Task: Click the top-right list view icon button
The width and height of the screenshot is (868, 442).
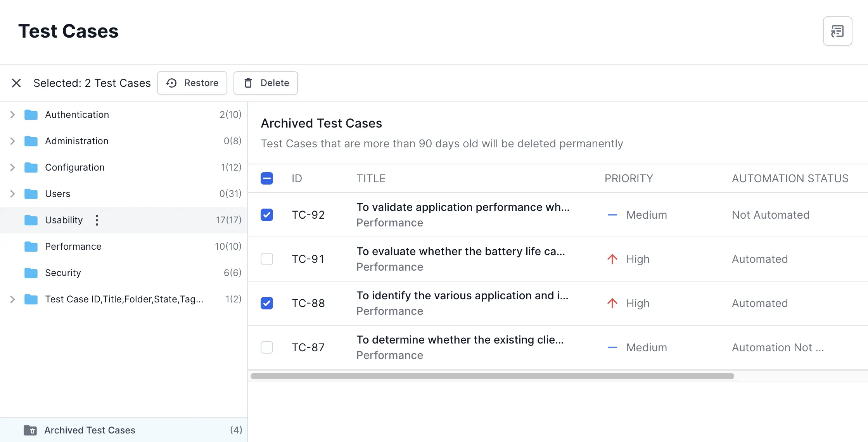Action: (837, 31)
